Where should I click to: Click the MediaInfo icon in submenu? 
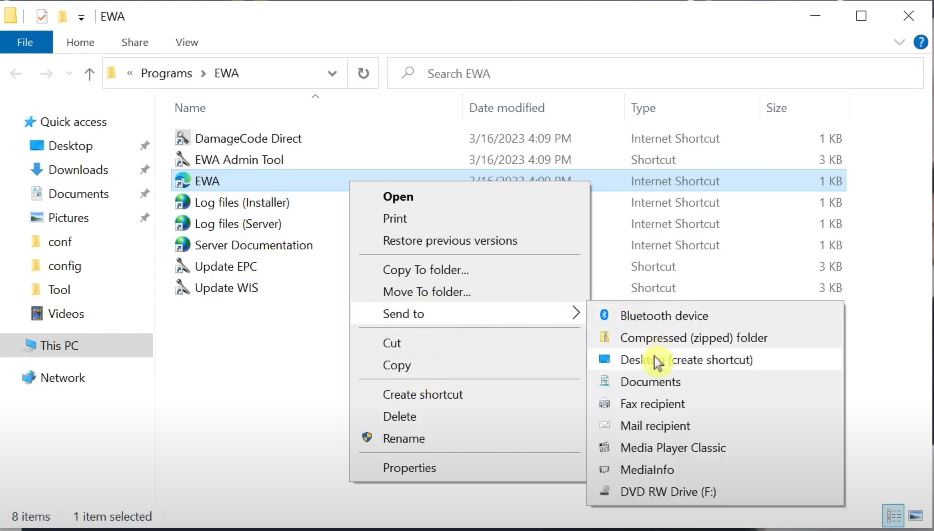604,470
